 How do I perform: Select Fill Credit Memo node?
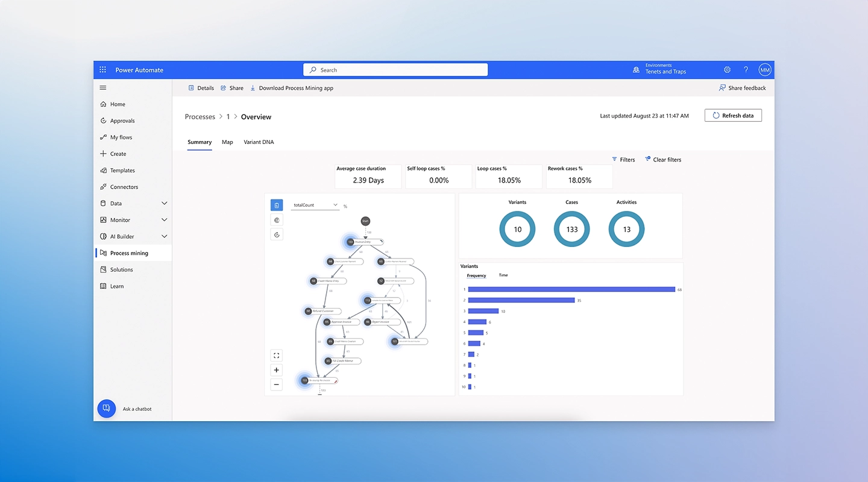[x=342, y=361]
